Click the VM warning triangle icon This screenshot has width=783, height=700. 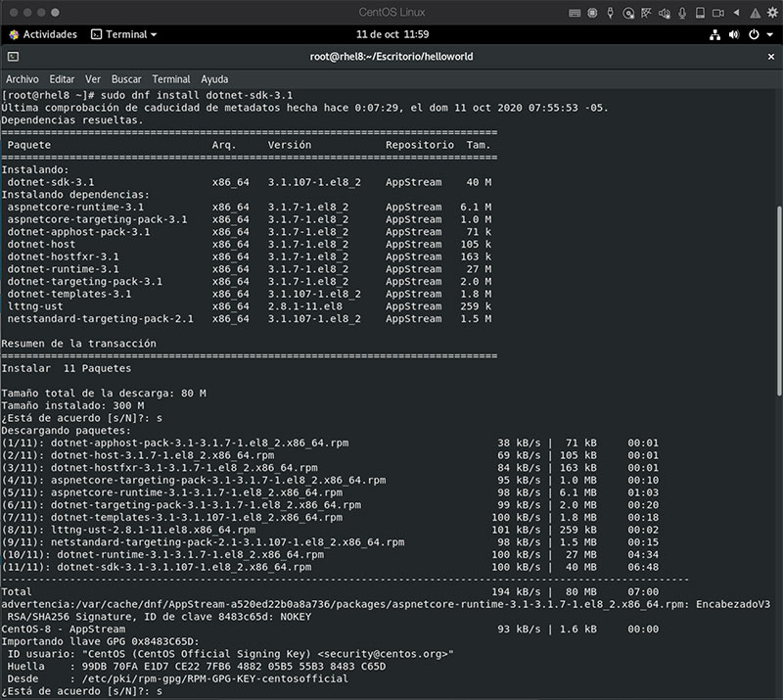(x=755, y=14)
